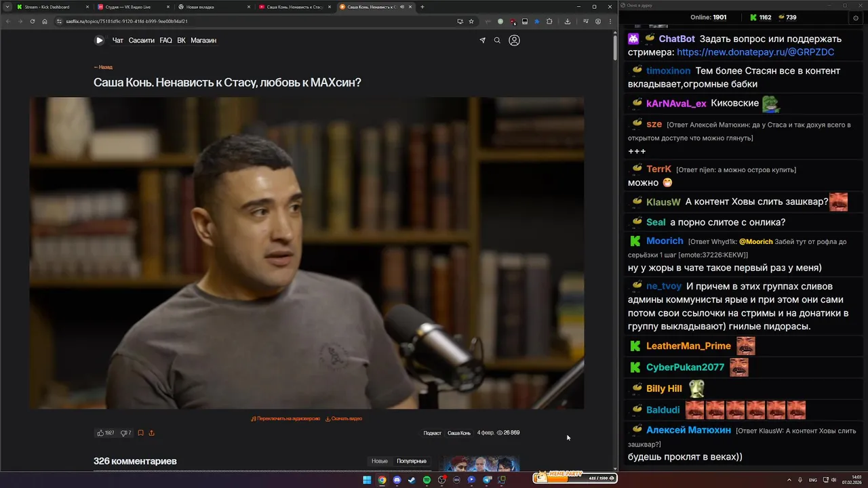Open volume control in system tray
The image size is (868, 488).
833,480
